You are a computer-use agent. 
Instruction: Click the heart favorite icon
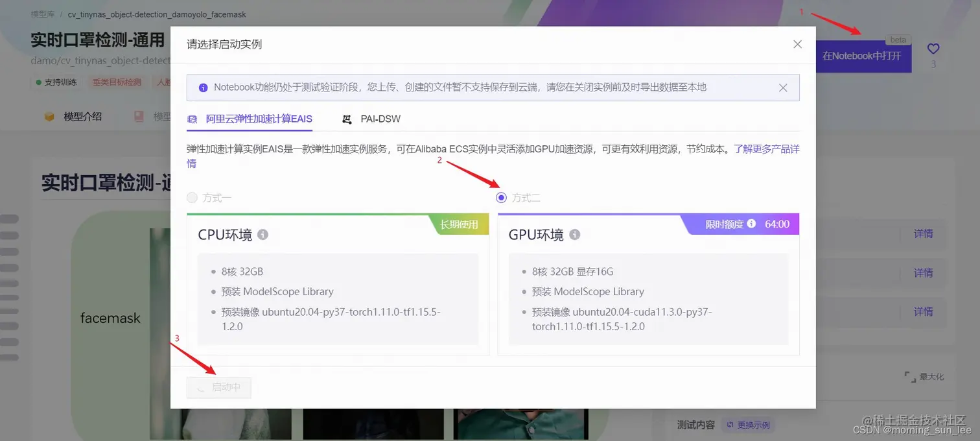click(933, 49)
